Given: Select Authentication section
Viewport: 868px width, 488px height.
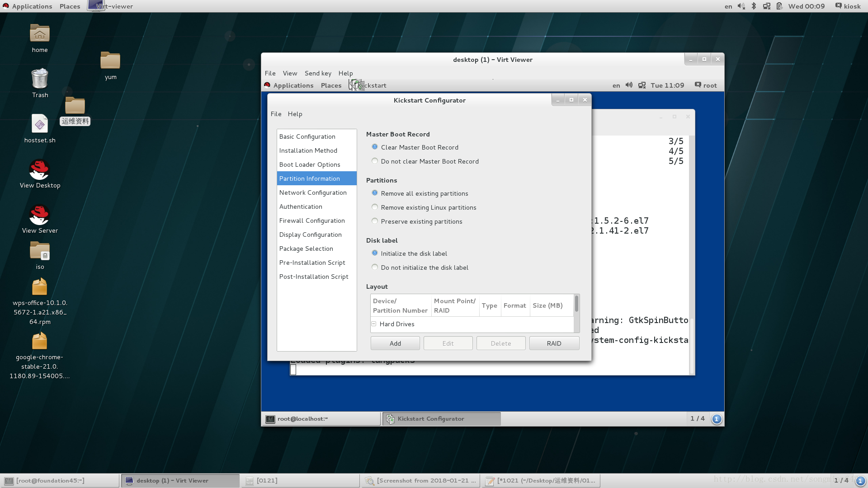Looking at the screenshot, I should [x=316, y=206].
